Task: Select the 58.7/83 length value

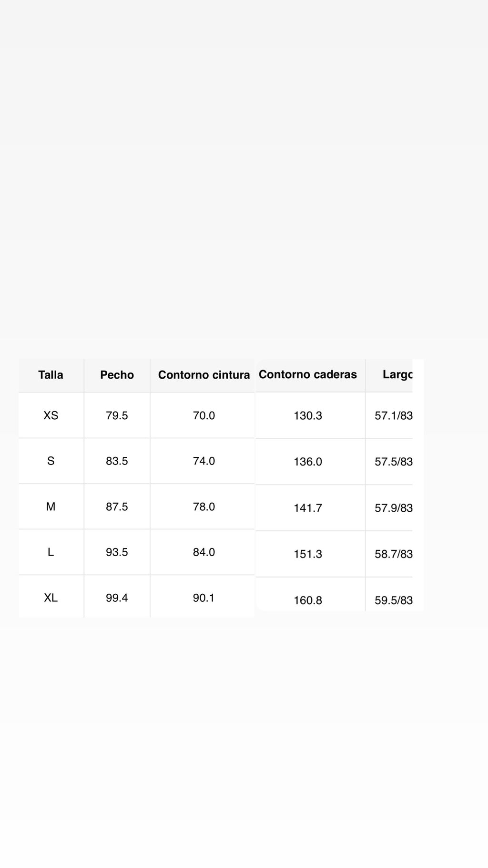Action: click(393, 554)
